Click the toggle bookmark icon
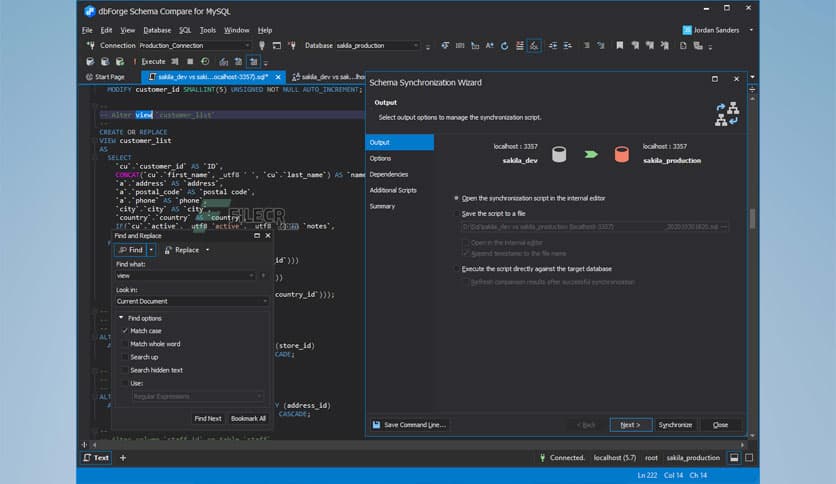The width and height of the screenshot is (836, 484). (620, 46)
